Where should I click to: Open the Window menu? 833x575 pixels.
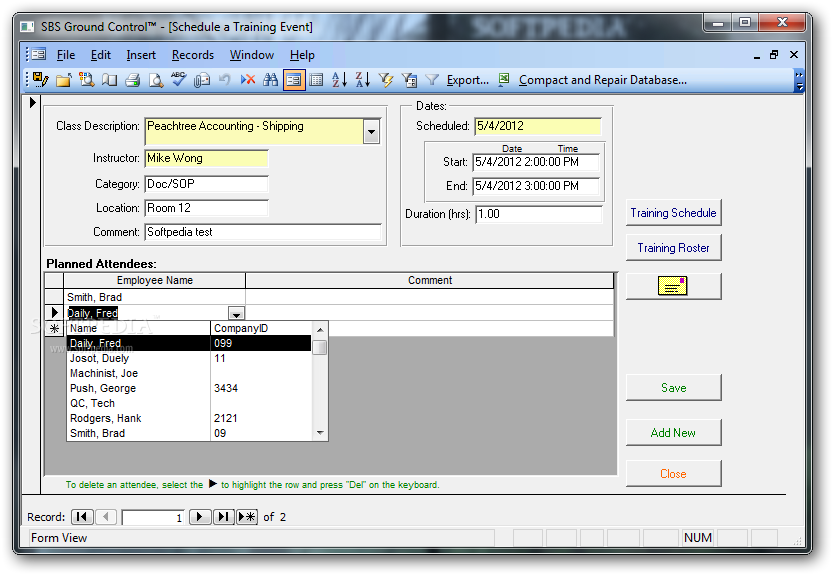point(252,55)
